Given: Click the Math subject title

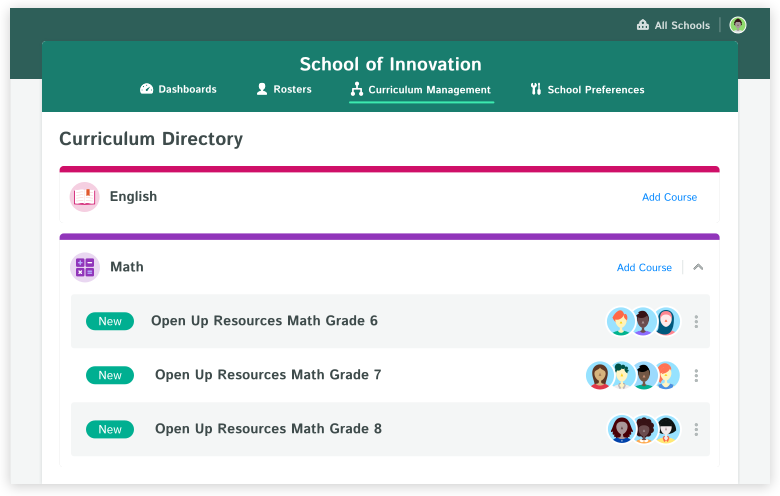Looking at the screenshot, I should (x=127, y=267).
